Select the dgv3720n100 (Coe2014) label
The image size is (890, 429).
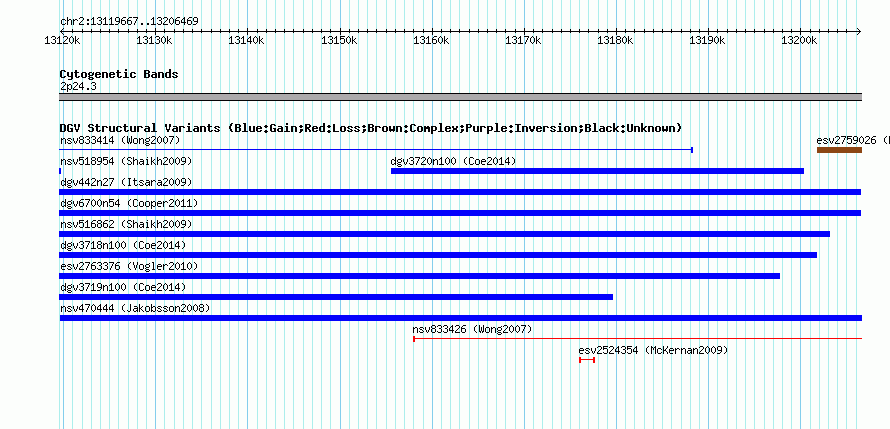pos(453,161)
